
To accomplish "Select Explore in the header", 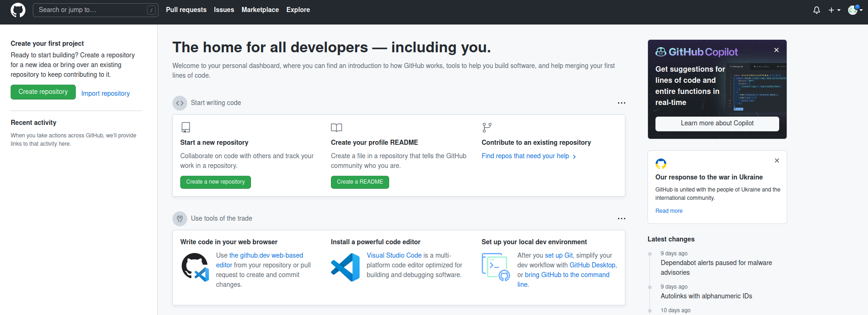I will [298, 10].
